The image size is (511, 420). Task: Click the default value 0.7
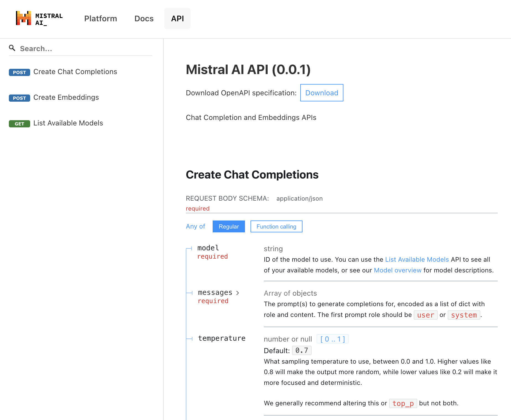click(x=302, y=350)
